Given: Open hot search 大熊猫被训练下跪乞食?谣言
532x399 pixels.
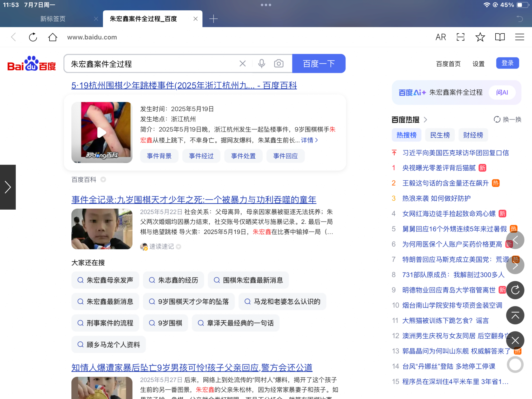Looking at the screenshot, I should (x=445, y=321).
